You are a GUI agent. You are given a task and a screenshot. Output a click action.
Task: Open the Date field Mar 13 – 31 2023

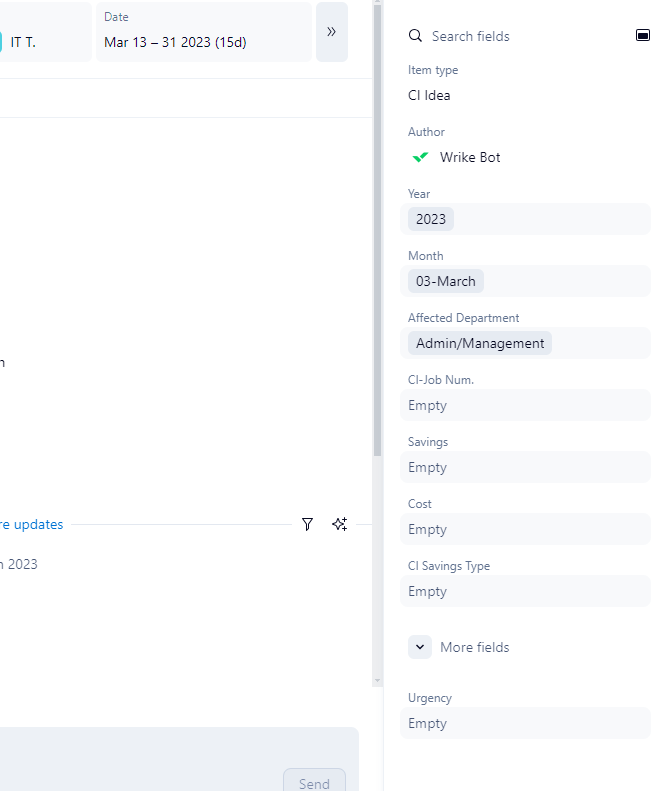pos(204,32)
